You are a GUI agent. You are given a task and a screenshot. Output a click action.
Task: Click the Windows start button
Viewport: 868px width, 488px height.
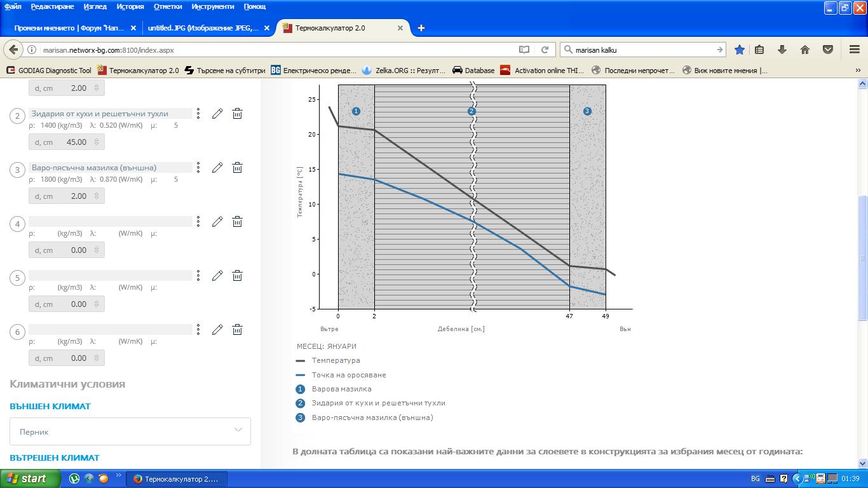(31, 478)
